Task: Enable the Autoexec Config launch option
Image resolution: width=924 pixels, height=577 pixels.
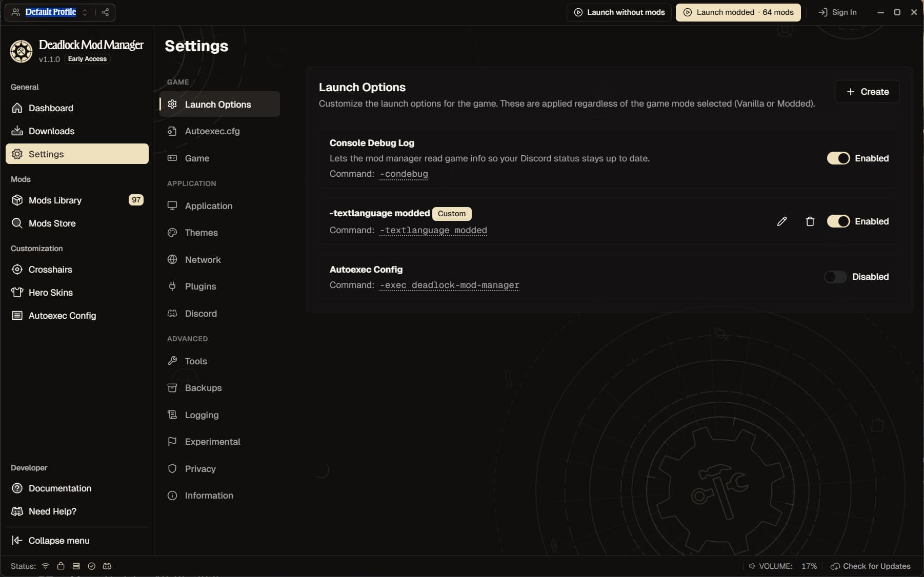Action: pos(835,277)
